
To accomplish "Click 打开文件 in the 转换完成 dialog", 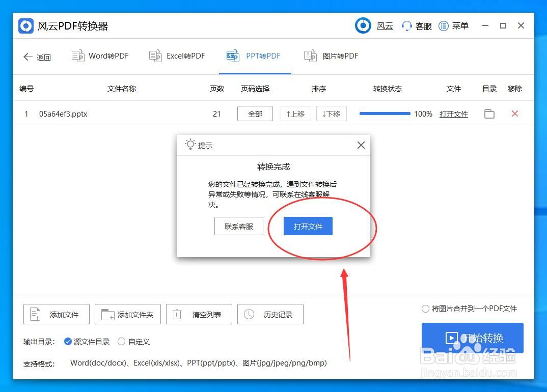I will point(308,226).
